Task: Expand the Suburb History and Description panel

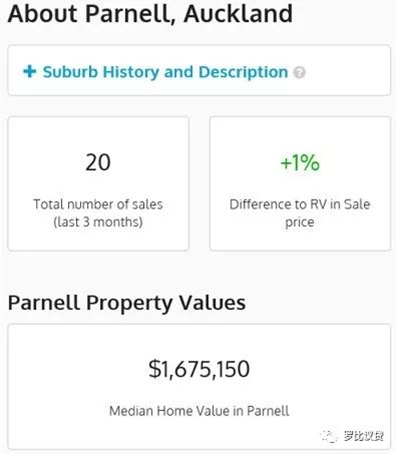Action: point(199,70)
